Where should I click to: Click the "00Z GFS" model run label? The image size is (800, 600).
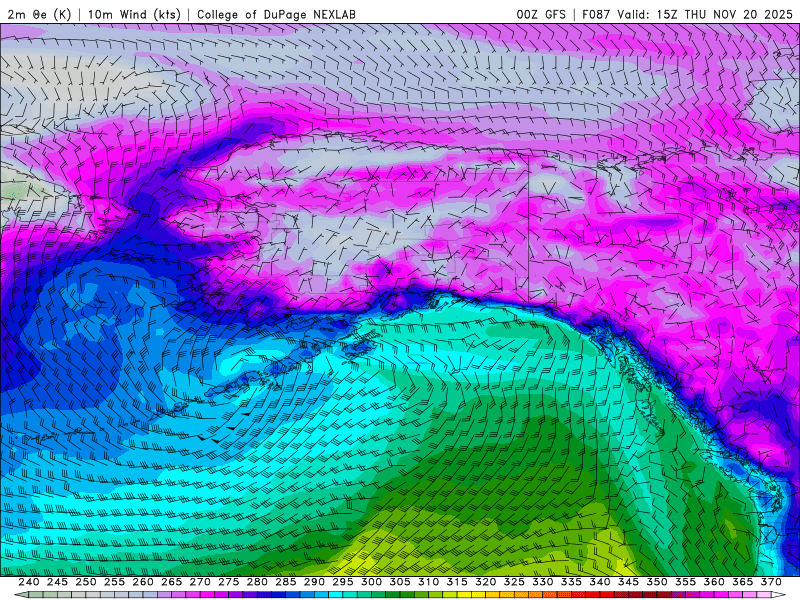click(x=541, y=14)
